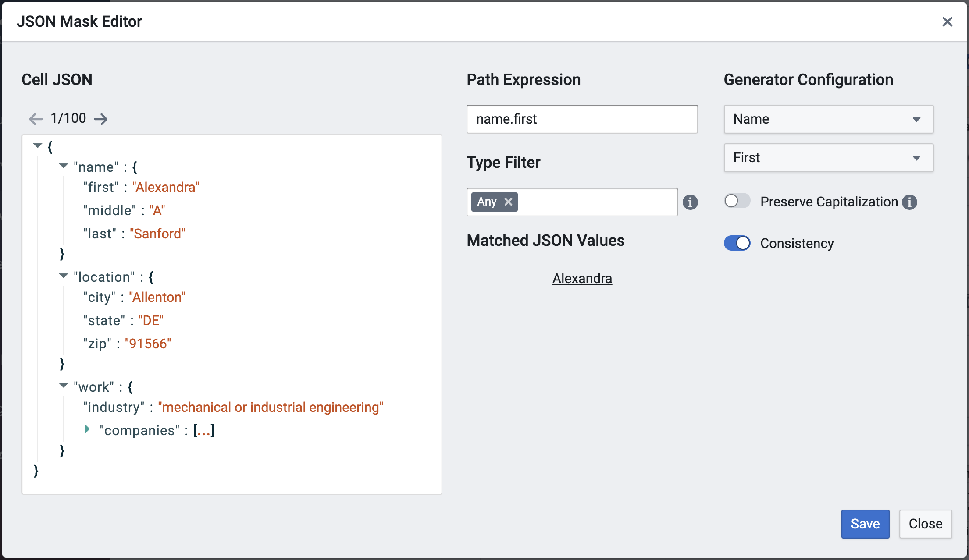This screenshot has width=969, height=560.
Task: Open the Name generator dropdown
Action: click(828, 119)
